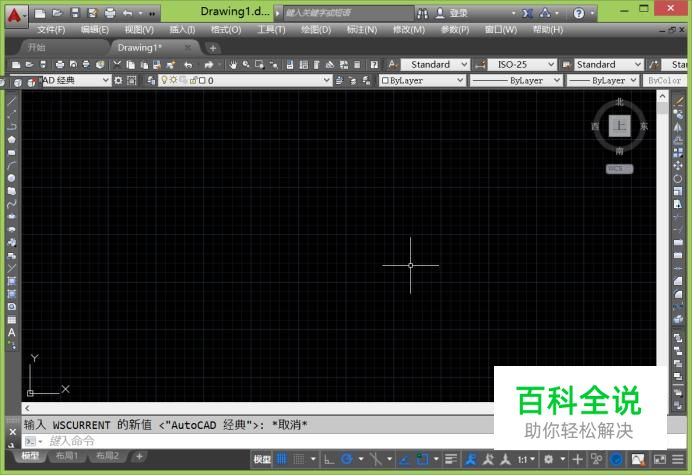Switch to the 开始 tab
The height and width of the screenshot is (475, 692).
(x=37, y=47)
